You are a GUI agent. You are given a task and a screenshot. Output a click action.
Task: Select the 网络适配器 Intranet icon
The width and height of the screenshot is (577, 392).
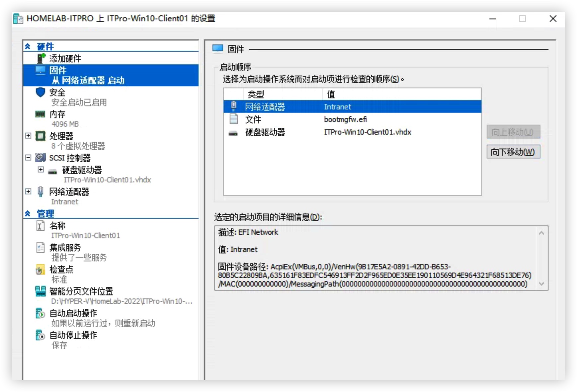(x=41, y=191)
